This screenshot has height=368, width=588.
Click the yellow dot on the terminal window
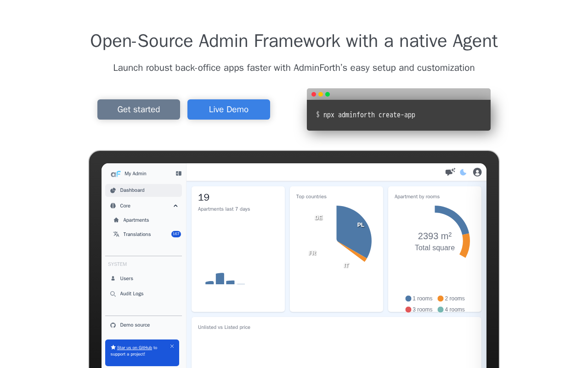click(321, 94)
